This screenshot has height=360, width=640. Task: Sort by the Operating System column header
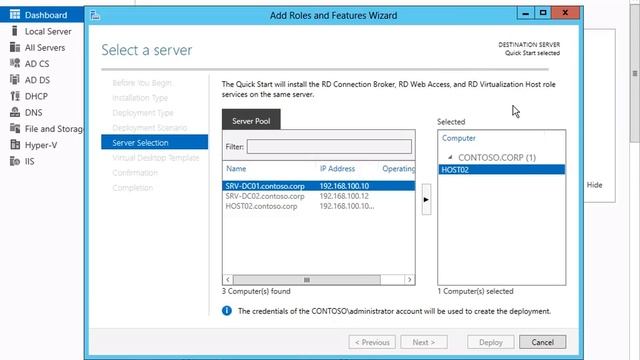398,169
